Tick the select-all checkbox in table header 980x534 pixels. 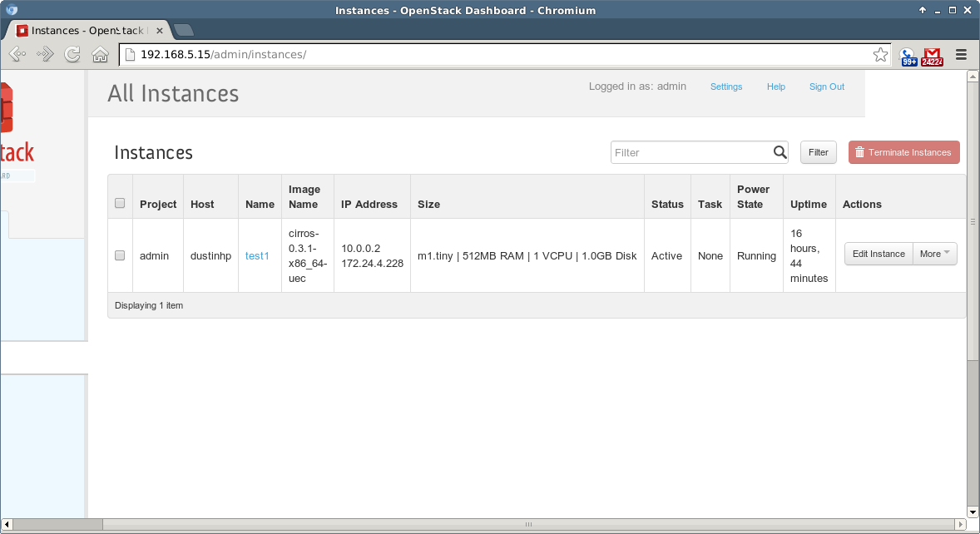120,204
